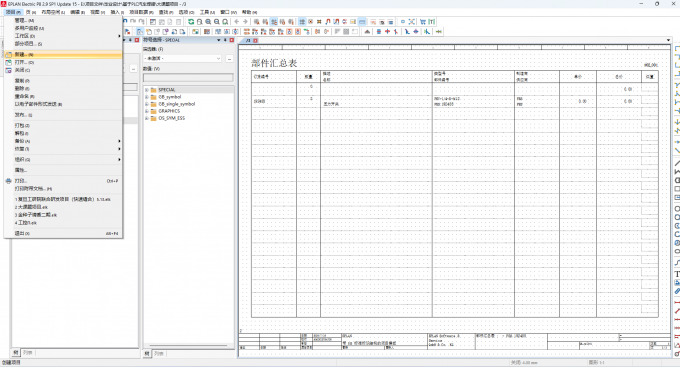
Task: Open the 备份 submenu
Action: click(x=63, y=141)
